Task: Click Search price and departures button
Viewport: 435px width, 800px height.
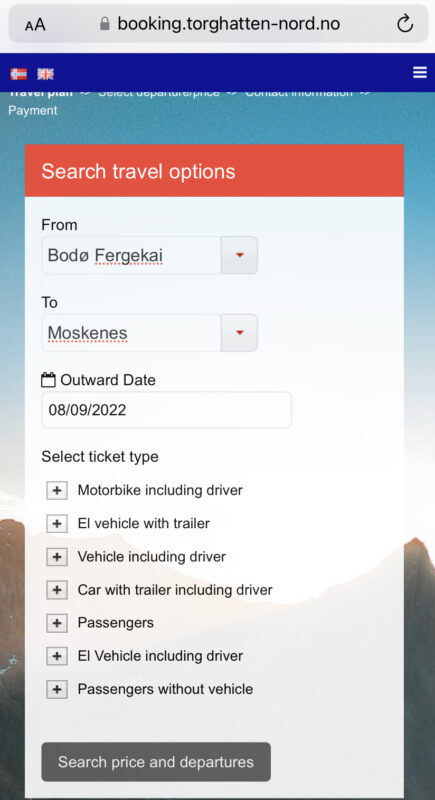Action: click(x=156, y=762)
